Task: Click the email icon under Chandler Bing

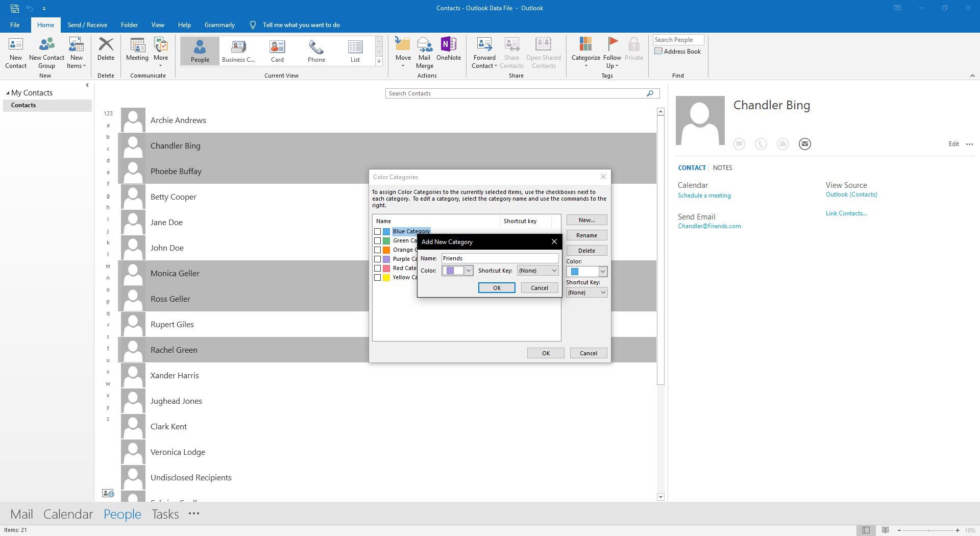Action: pos(804,144)
